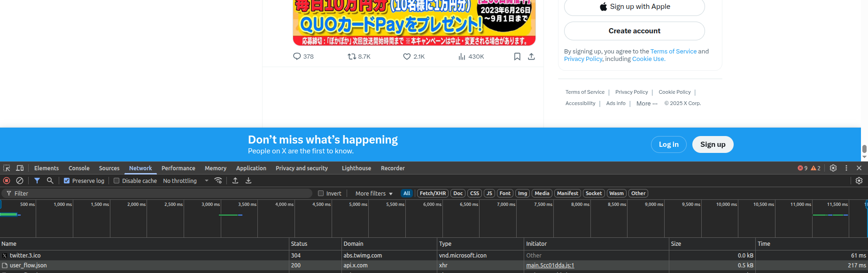The width and height of the screenshot is (868, 273).
Task: Bookmark the post
Action: tap(517, 56)
